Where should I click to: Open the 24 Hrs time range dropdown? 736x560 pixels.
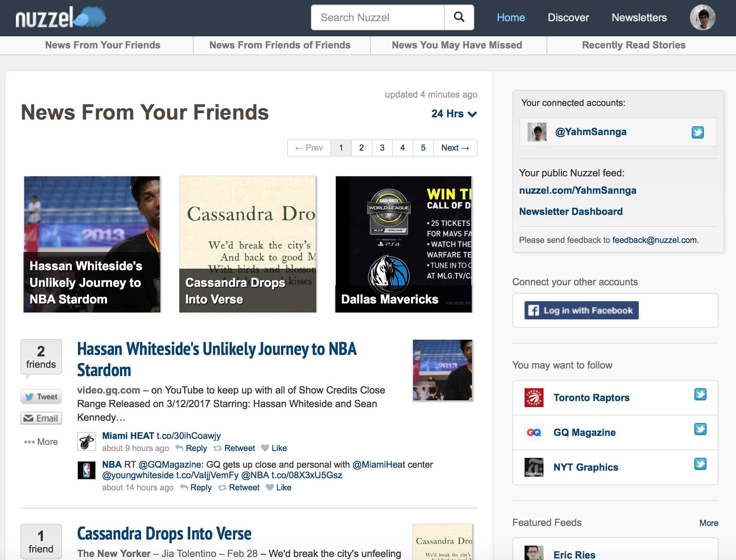tap(454, 114)
